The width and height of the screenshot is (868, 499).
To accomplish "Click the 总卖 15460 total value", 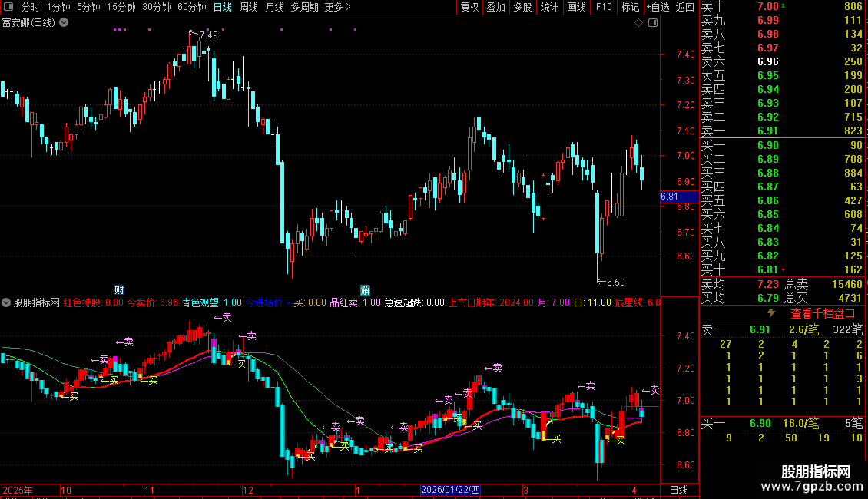I will tap(847, 284).
